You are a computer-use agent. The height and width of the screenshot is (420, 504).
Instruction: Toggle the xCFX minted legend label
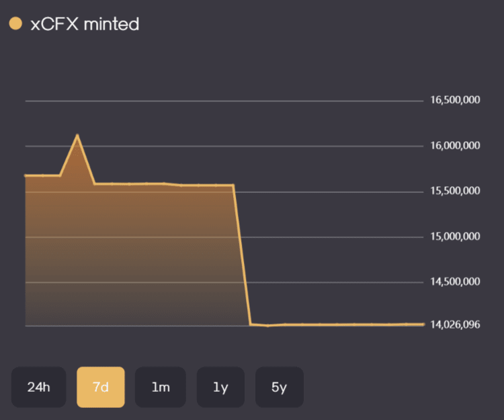coord(84,24)
